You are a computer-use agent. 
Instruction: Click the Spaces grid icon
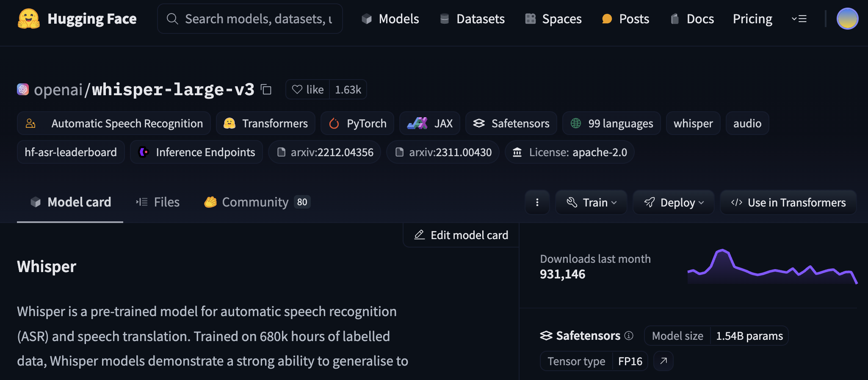(x=530, y=19)
